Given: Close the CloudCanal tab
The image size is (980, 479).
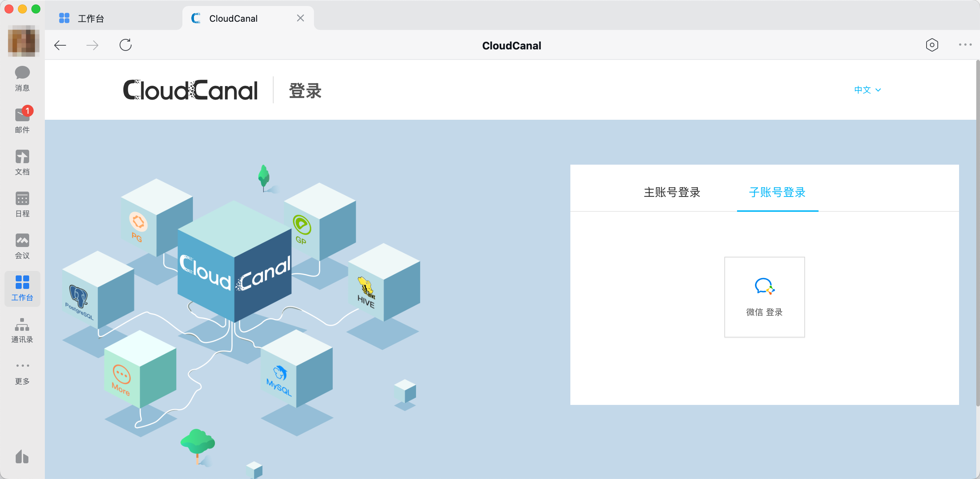Looking at the screenshot, I should [x=300, y=18].
